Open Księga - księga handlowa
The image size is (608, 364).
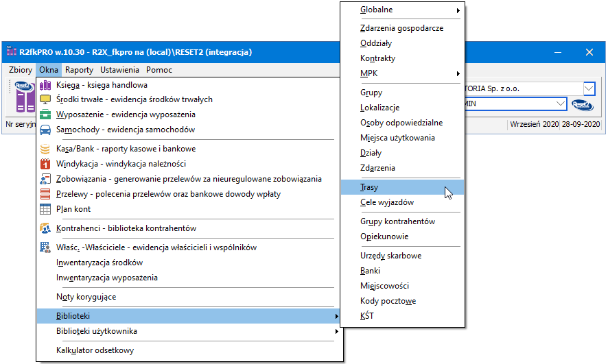point(190,85)
